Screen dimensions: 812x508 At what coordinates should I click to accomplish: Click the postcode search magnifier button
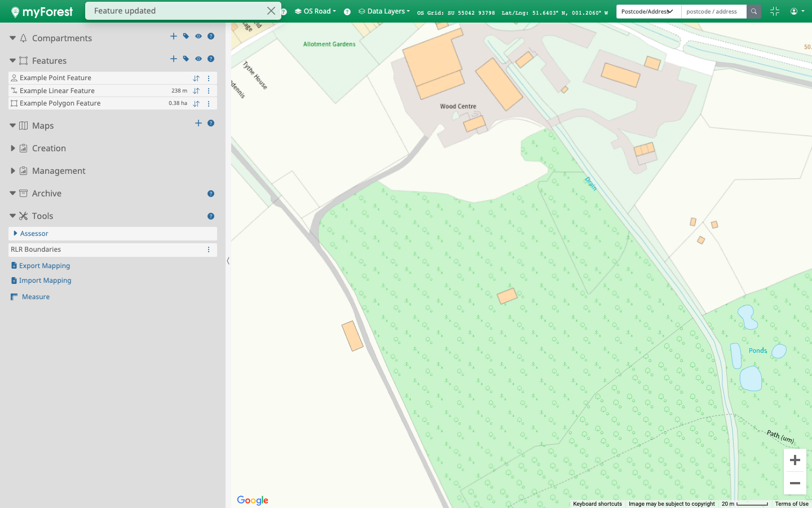753,11
